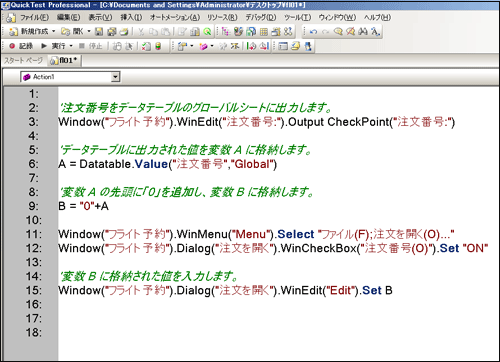The width and height of the screenshot is (500, 362).
Task: Click the B = "0"+A statement
Action: pyautogui.click(x=83, y=206)
